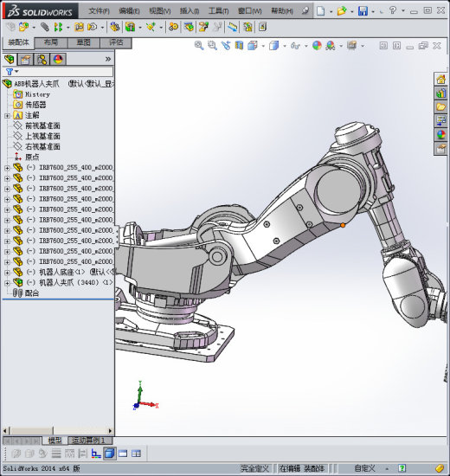Open the 工具(T) menu
Screen dimensions: 450x476
218,11
